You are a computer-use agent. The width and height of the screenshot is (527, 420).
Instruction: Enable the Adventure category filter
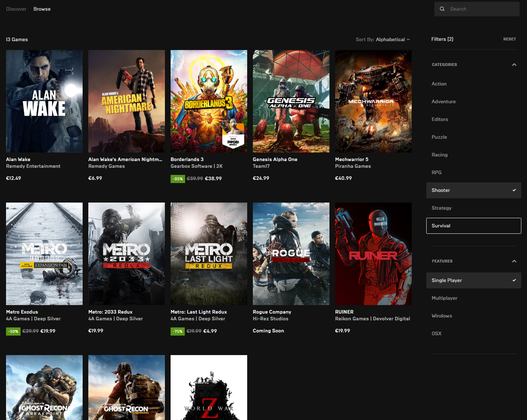coord(474,101)
